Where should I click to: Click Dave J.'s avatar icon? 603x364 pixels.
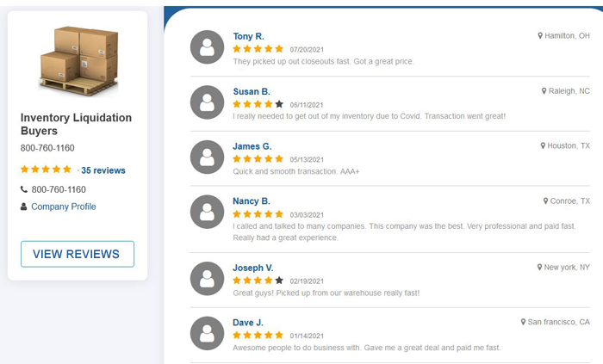pos(207,334)
